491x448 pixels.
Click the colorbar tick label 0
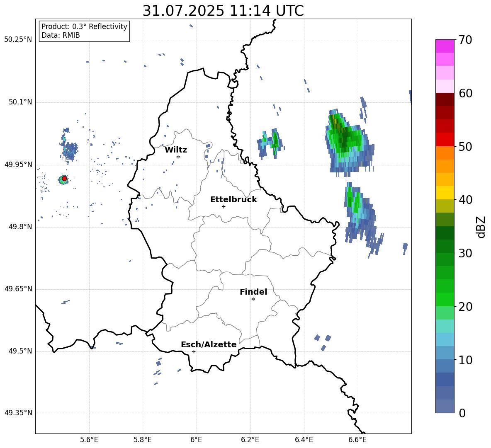[462, 413]
